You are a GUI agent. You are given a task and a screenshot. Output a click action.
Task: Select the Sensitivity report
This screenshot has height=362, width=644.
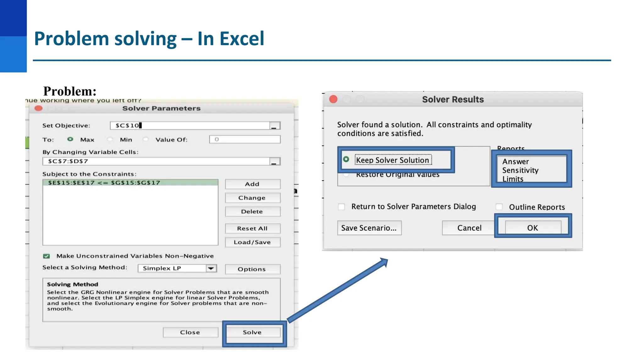(520, 170)
